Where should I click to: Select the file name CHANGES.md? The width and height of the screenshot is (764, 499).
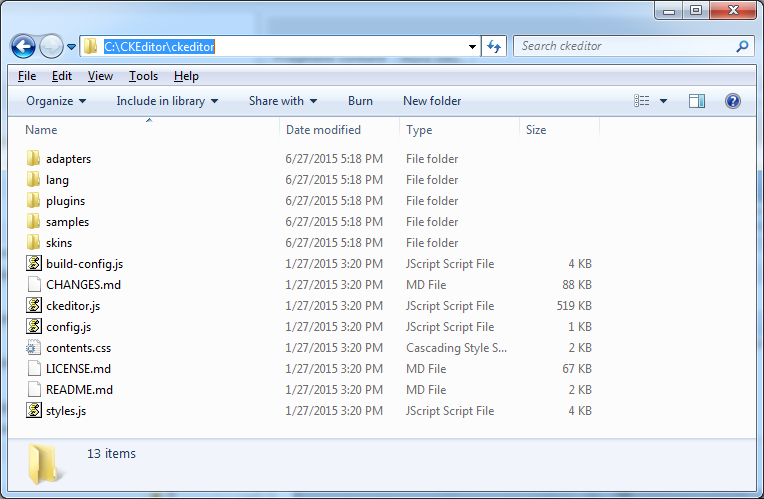pyautogui.click(x=83, y=285)
